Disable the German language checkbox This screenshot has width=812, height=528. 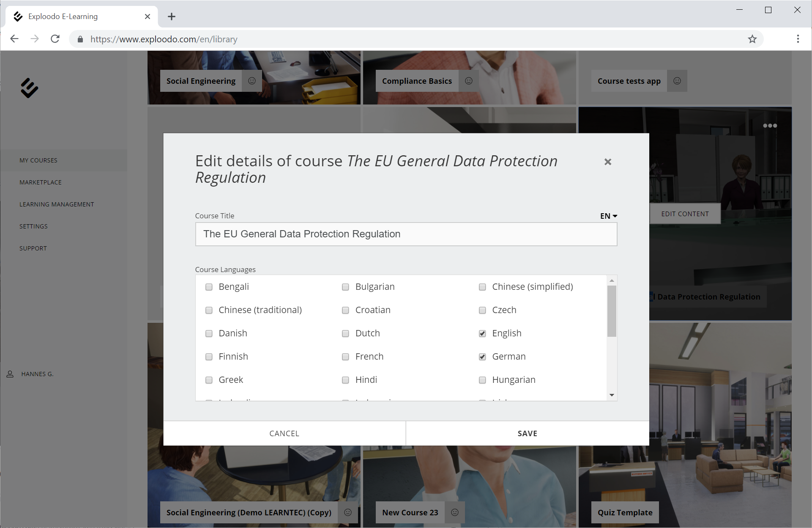482,357
